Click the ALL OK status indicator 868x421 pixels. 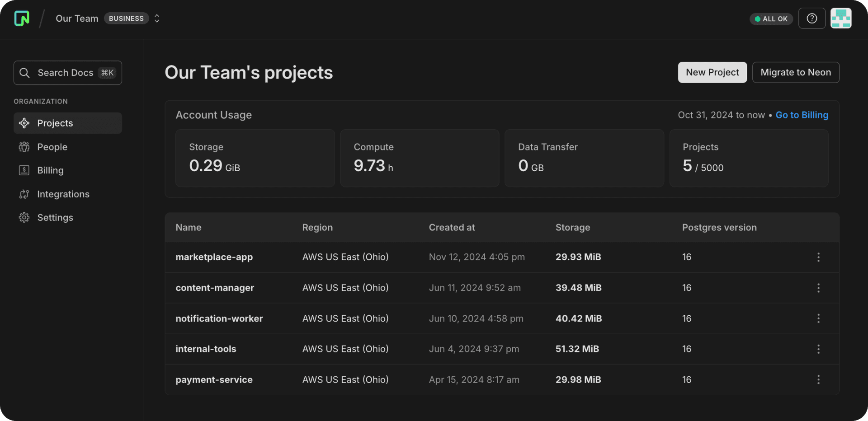(771, 19)
